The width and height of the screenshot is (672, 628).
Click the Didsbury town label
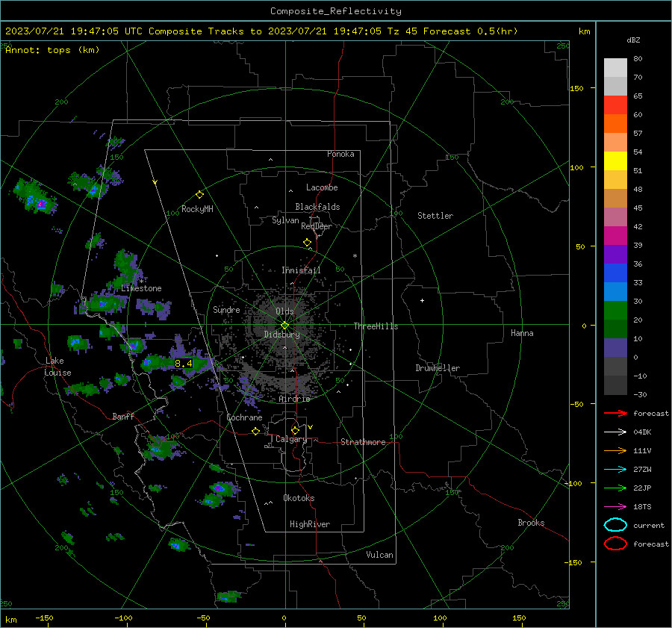[282, 335]
